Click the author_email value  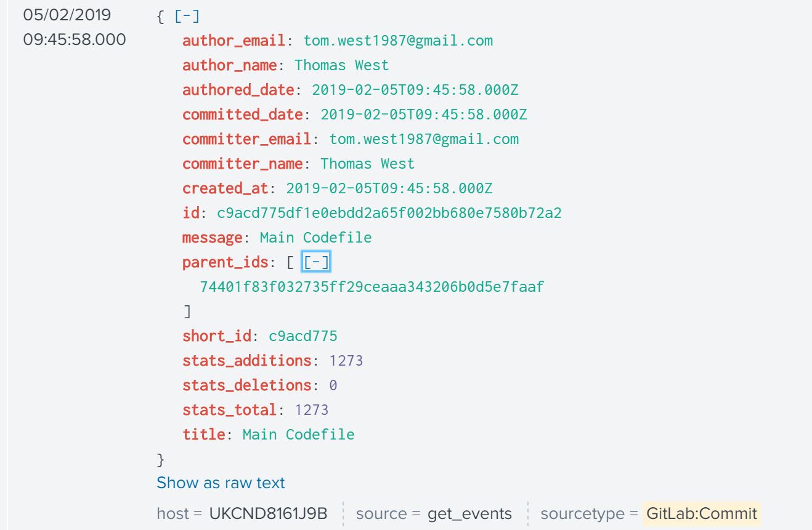click(398, 41)
